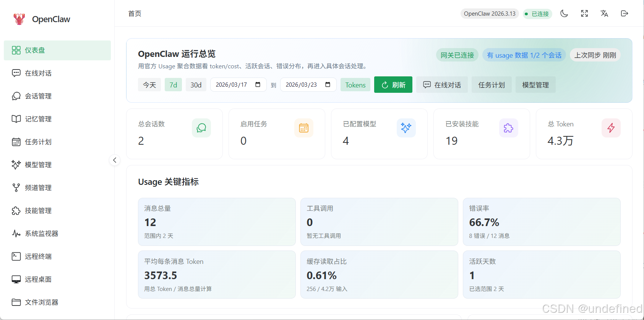Click the 在线对话 button in the overview

(x=442, y=85)
